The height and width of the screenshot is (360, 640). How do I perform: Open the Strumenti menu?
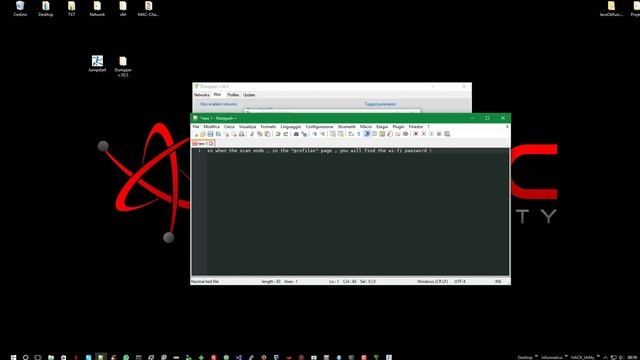click(x=347, y=127)
